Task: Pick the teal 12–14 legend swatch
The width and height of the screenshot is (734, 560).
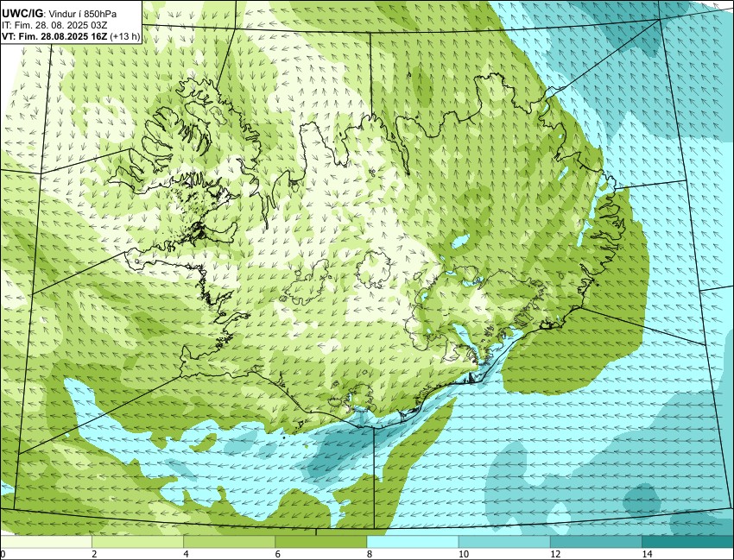Action: click(x=597, y=542)
